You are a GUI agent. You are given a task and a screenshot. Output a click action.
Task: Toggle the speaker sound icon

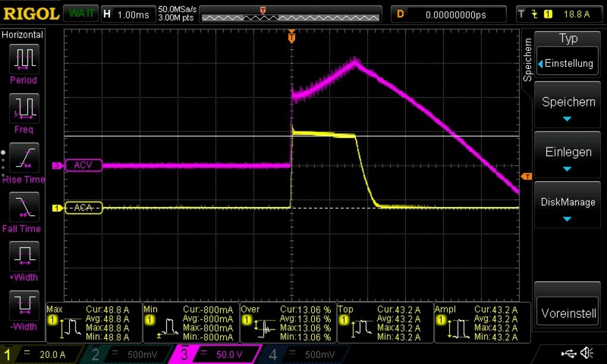click(x=587, y=353)
